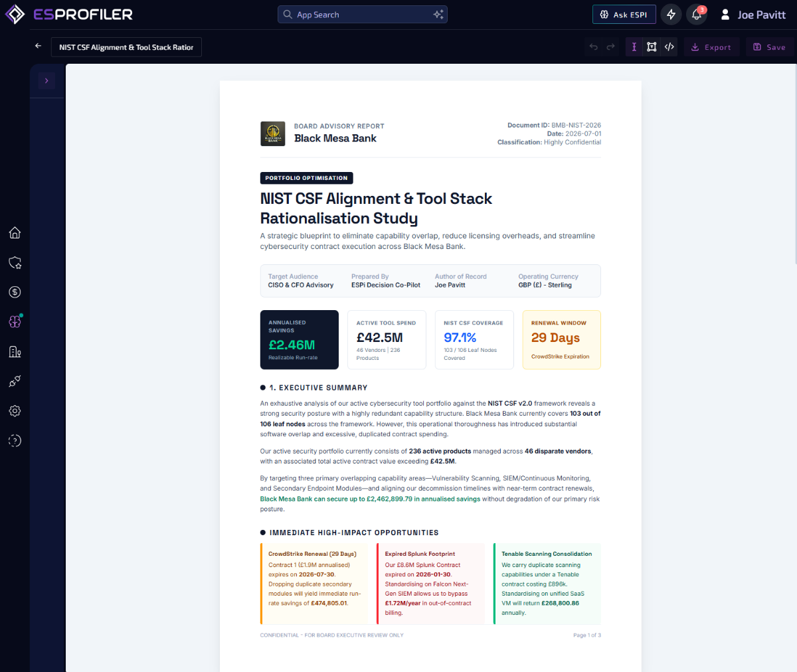Edit the report title field
The image size is (797, 672).
[126, 47]
